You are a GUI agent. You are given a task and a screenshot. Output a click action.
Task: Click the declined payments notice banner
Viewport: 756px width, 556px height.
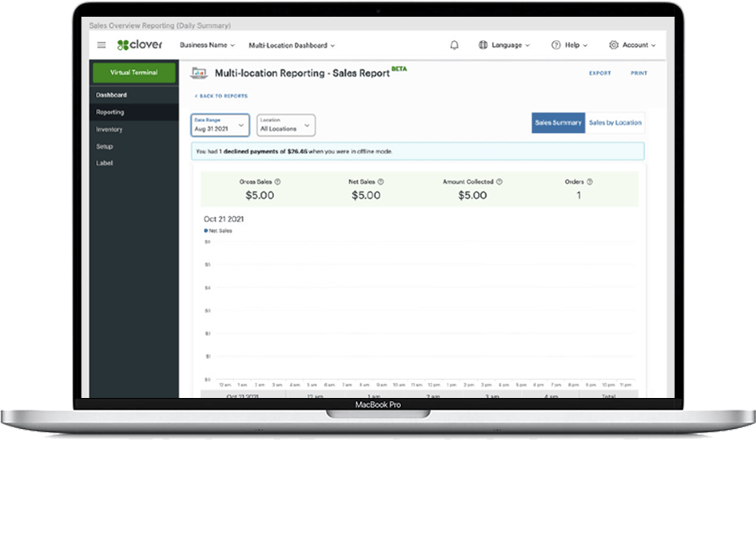pyautogui.click(x=418, y=151)
